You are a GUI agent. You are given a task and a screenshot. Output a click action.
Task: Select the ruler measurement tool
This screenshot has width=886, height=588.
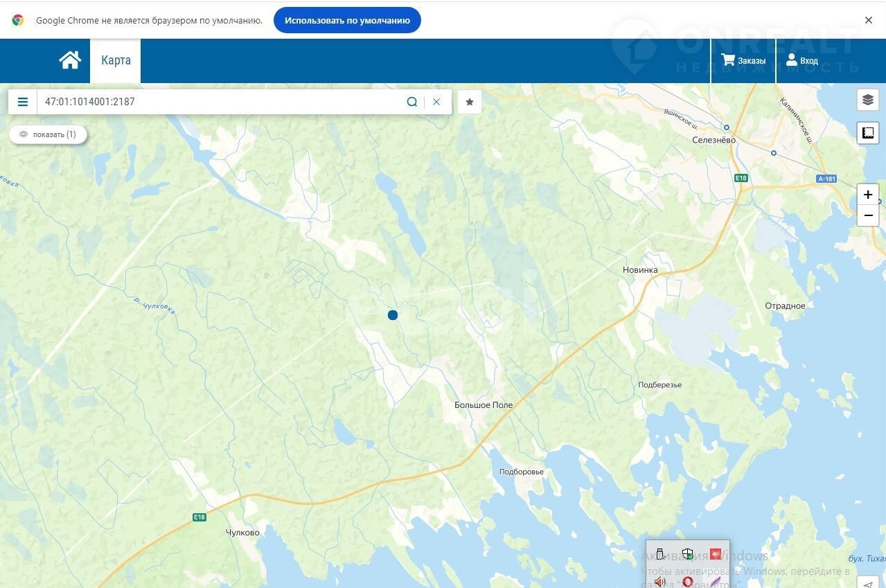pyautogui.click(x=868, y=132)
